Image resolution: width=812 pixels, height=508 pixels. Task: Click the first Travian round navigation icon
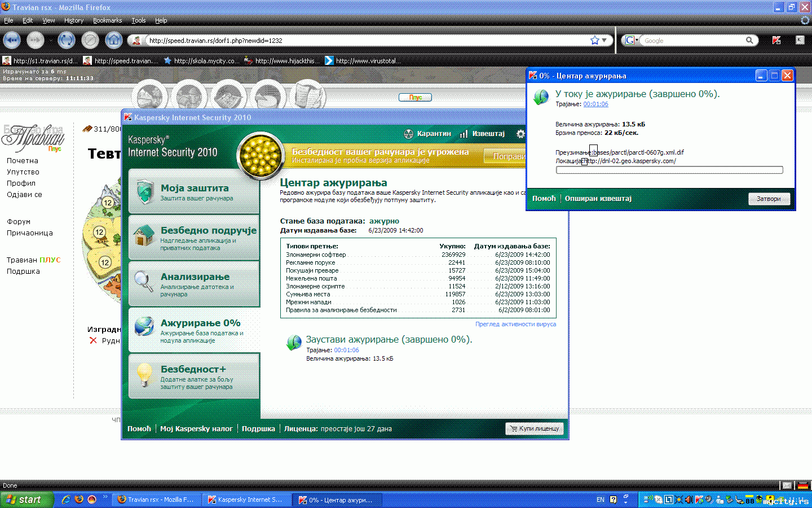tap(149, 96)
